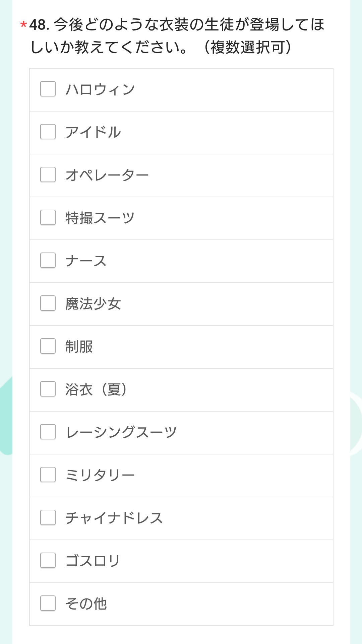Check the チャイナドレス checkbox

coord(48,517)
